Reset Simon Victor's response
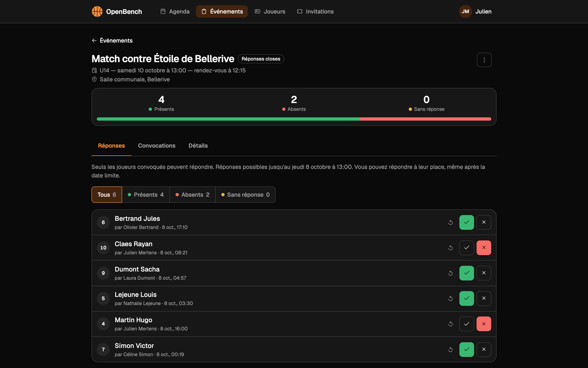The image size is (588, 368). (450, 350)
